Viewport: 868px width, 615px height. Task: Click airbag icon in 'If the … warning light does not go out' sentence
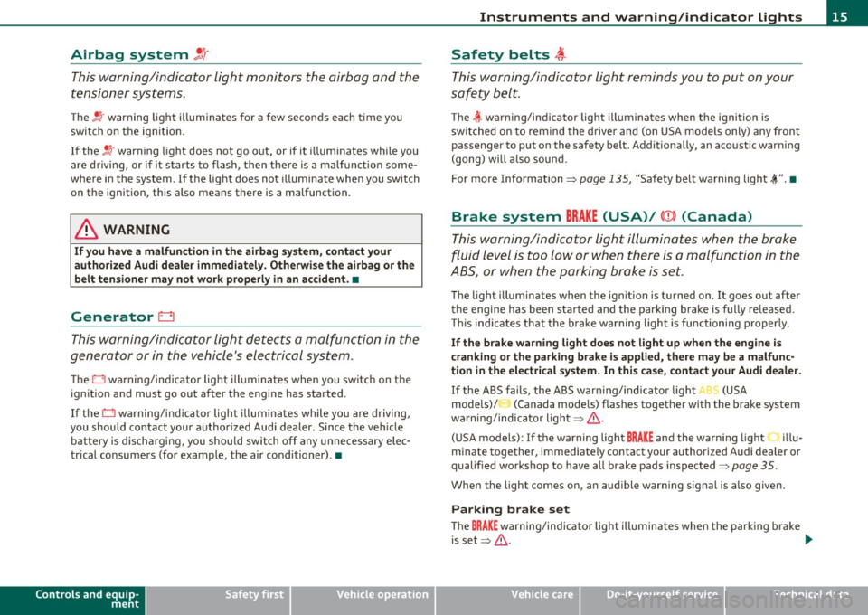(108, 150)
